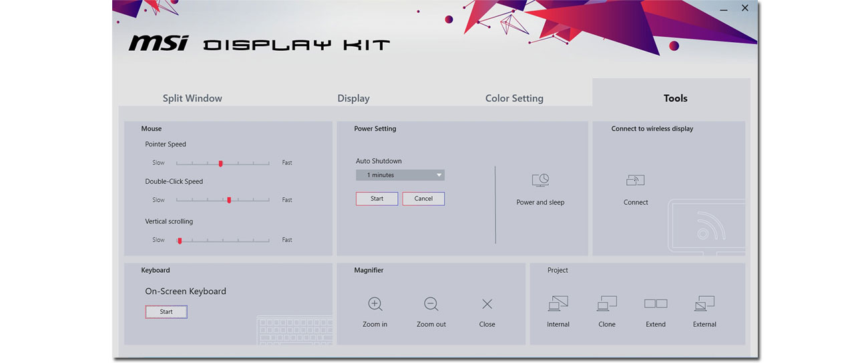
Task: Choose the External projection mode icon
Action: (x=704, y=304)
